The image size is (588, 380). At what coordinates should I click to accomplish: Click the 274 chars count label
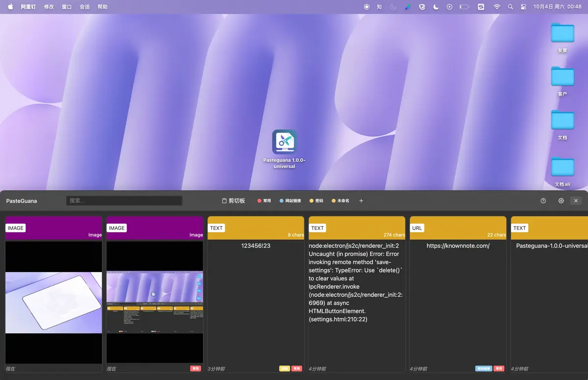pos(394,235)
